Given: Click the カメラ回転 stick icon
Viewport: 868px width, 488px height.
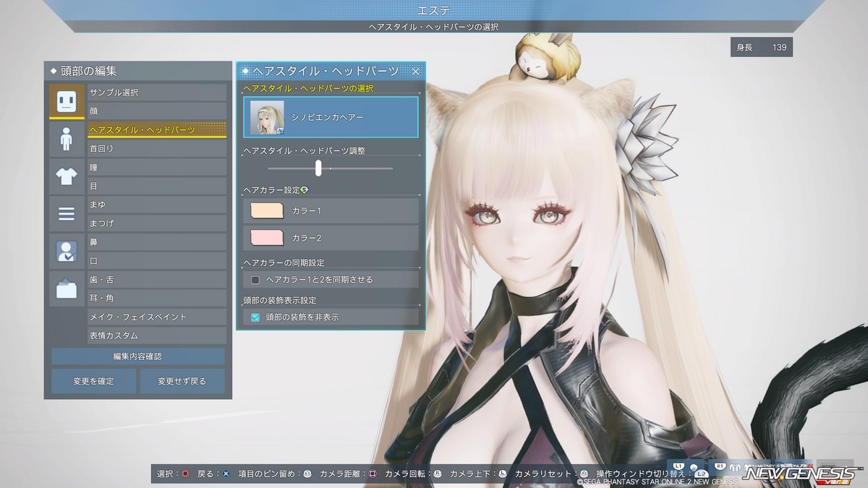Looking at the screenshot, I should coord(437,474).
